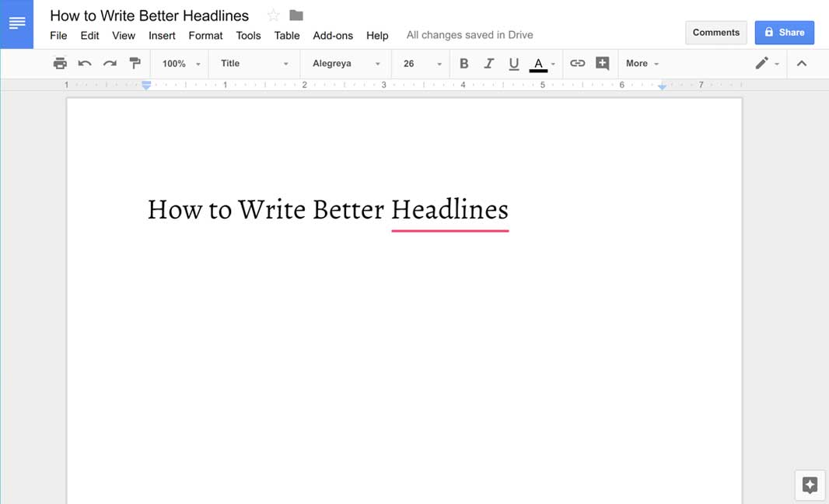Open the Comments button
The height and width of the screenshot is (504, 829).
click(x=715, y=33)
